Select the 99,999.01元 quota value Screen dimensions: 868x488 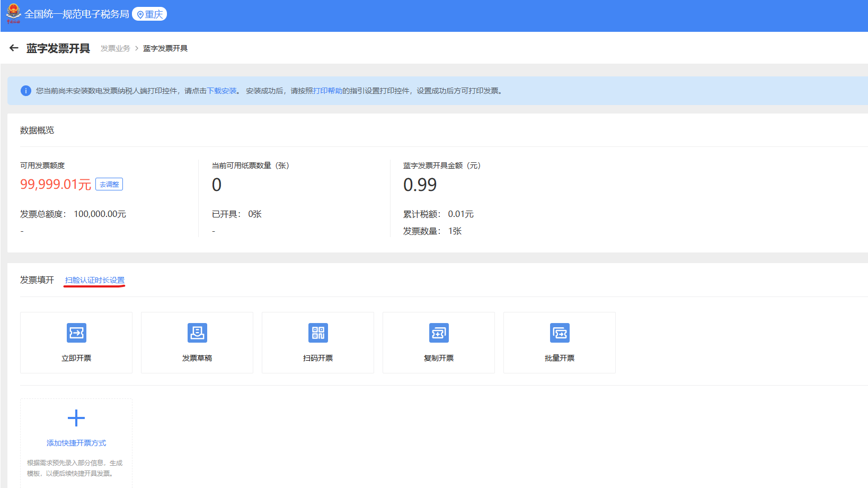[56, 184]
